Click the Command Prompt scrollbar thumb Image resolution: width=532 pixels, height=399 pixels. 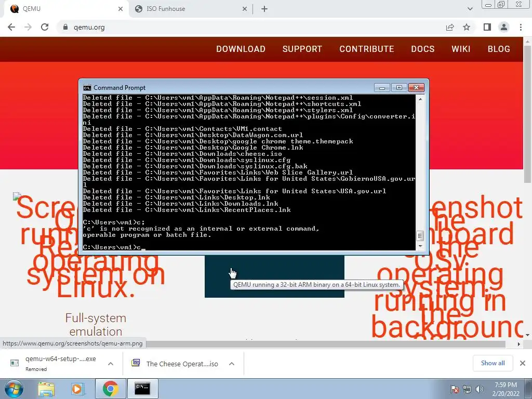pyautogui.click(x=420, y=235)
